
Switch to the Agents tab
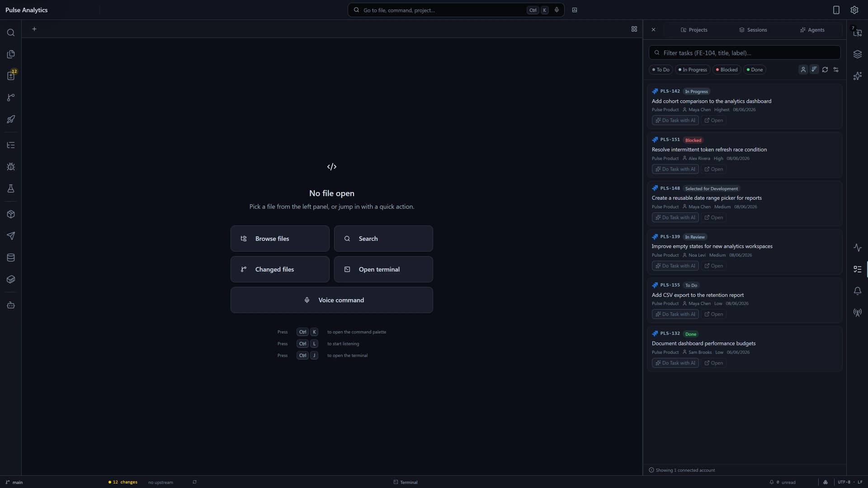tap(812, 30)
